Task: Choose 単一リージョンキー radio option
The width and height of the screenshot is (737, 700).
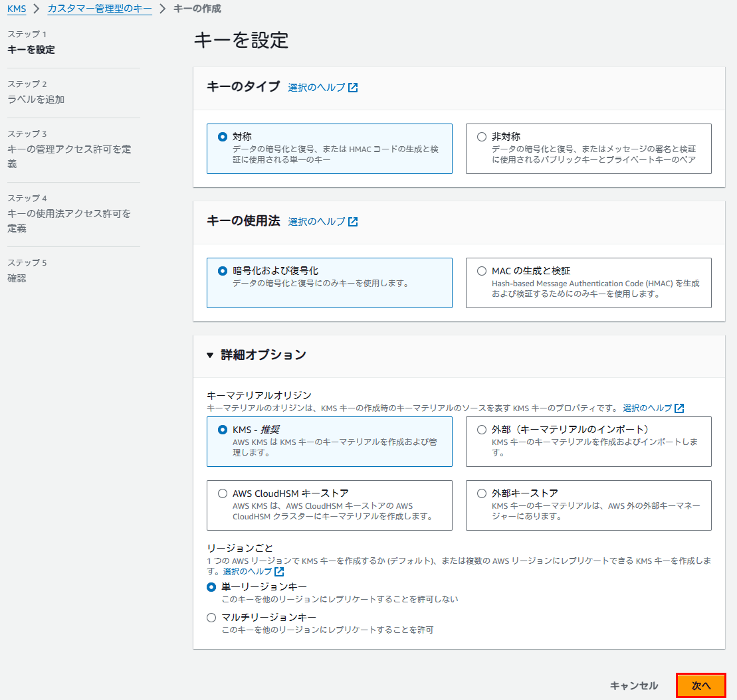Action: (211, 587)
